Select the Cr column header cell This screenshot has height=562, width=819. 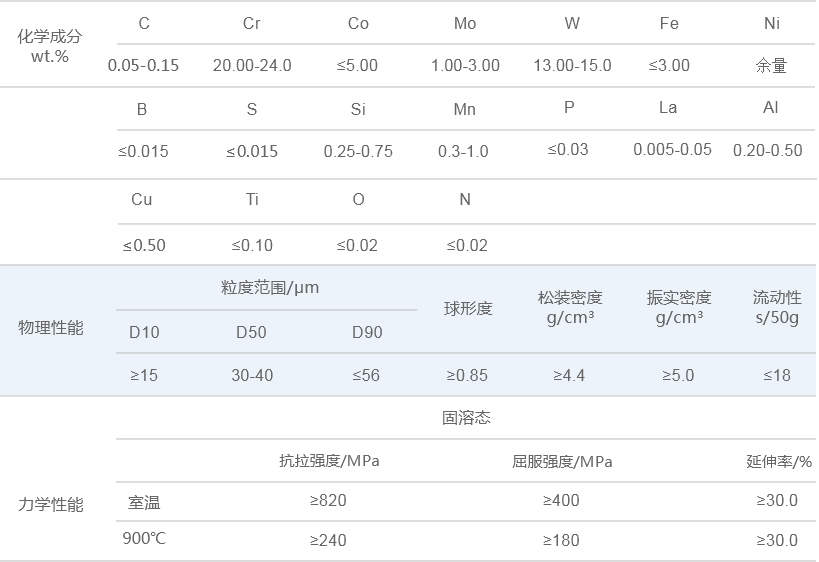(252, 23)
